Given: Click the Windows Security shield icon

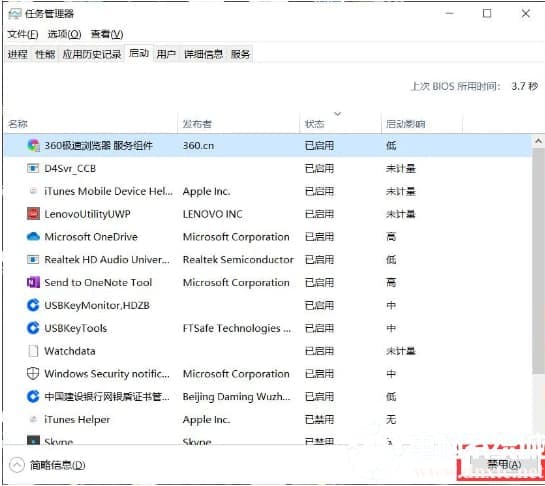Looking at the screenshot, I should coord(33,374).
